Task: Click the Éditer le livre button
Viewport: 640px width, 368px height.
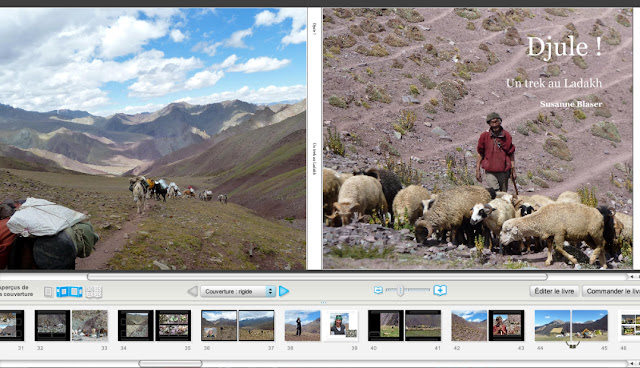Action: (x=554, y=291)
